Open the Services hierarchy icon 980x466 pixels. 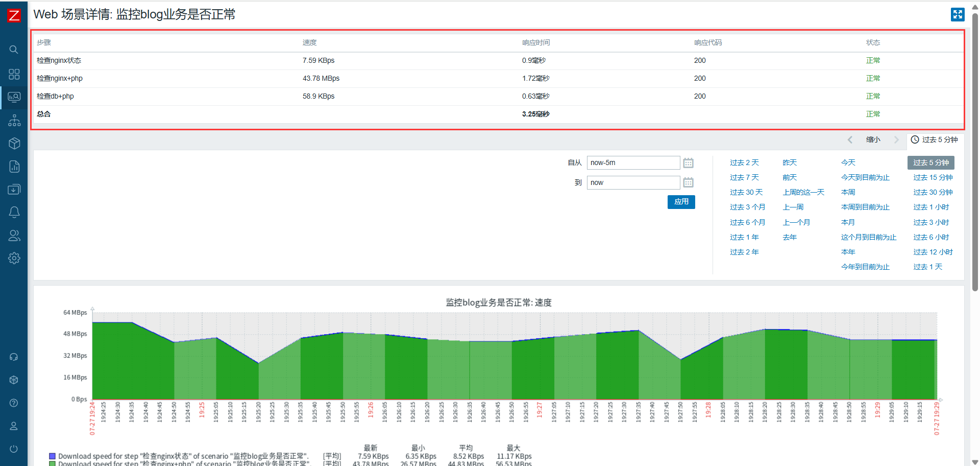pyautogui.click(x=14, y=121)
